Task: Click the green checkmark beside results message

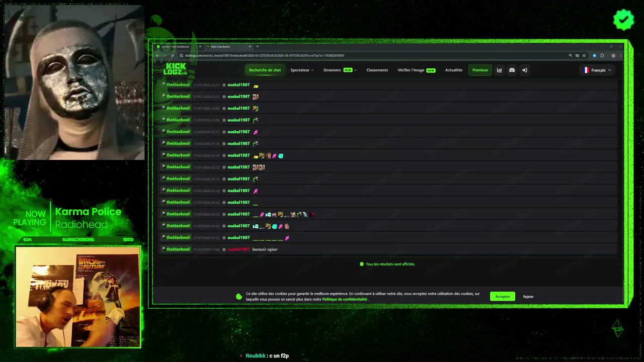Action: [x=362, y=264]
